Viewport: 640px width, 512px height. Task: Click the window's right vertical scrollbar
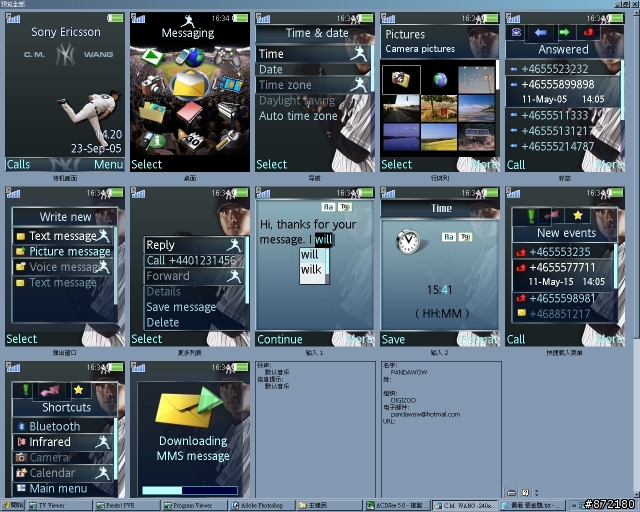tap(636, 253)
